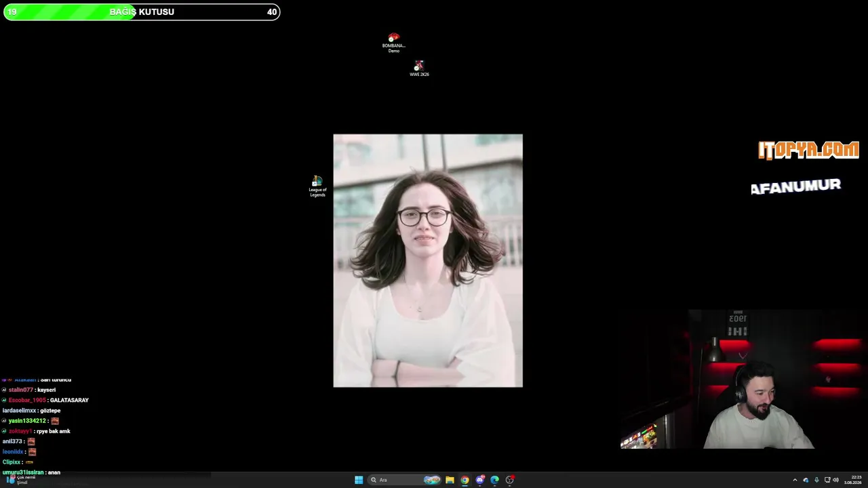Click chat username "iardaselimxx"
This screenshot has height=488, width=868.
pyautogui.click(x=20, y=411)
